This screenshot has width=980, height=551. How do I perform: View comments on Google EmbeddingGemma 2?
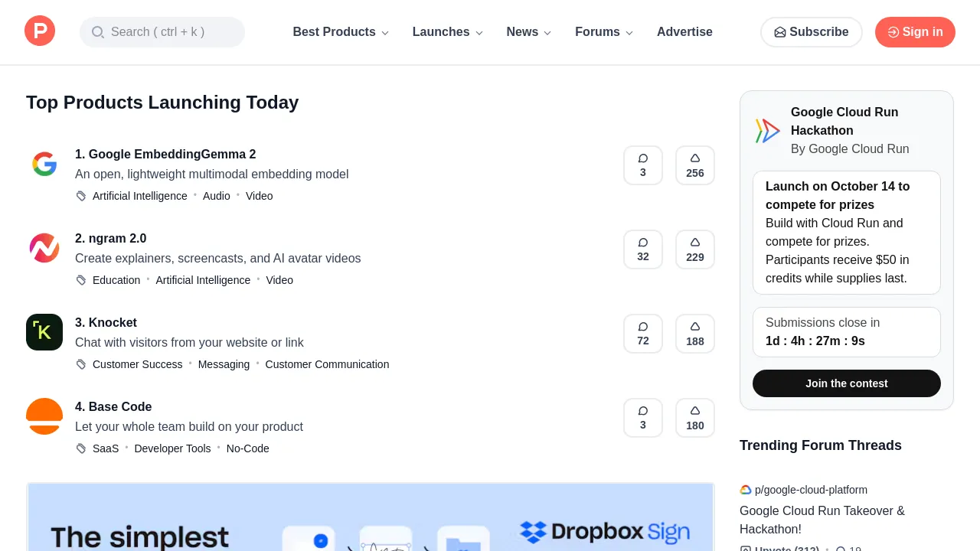click(x=643, y=165)
